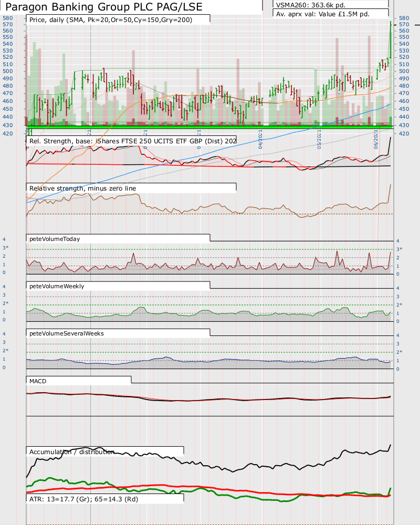Image resolution: width=420 pixels, height=525 pixels.
Task: Click 4 on peteVolumeSeveralWeeks right axis
Action: [x=398, y=335]
